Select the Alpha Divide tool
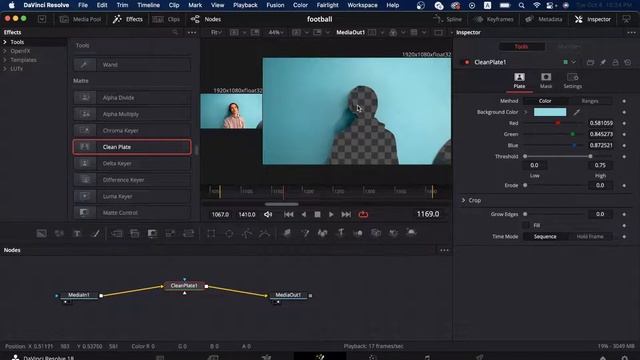Image resolution: width=640 pixels, height=360 pixels. (132, 98)
